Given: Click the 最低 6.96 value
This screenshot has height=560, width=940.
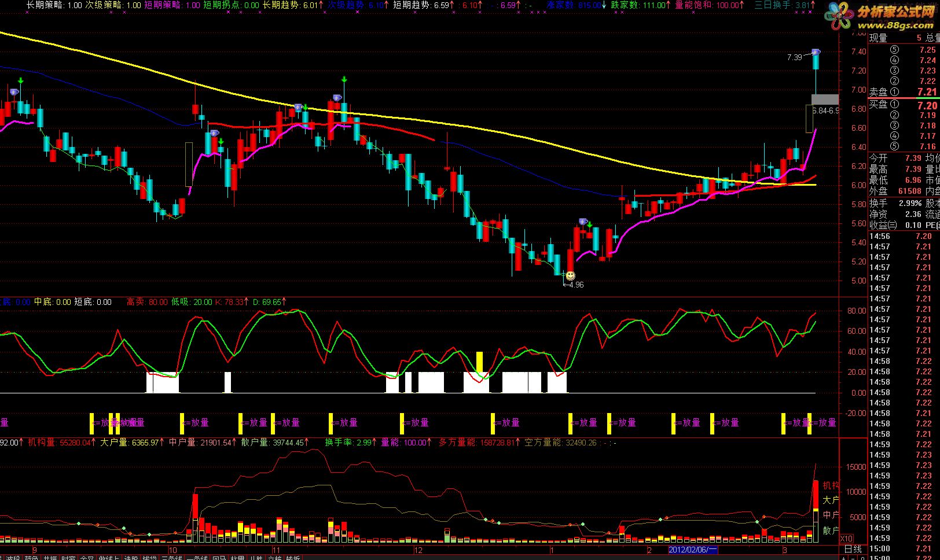Looking at the screenshot, I should [x=913, y=180].
